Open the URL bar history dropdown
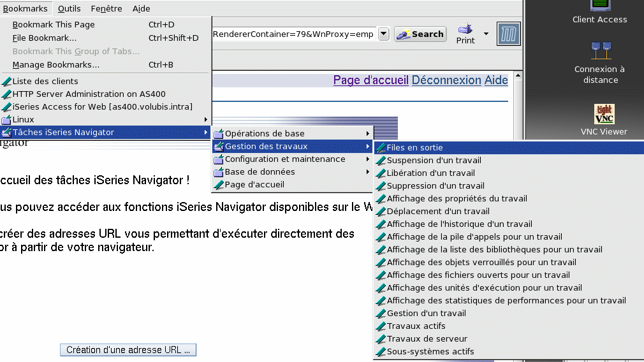The image size is (644, 362). coord(383,34)
